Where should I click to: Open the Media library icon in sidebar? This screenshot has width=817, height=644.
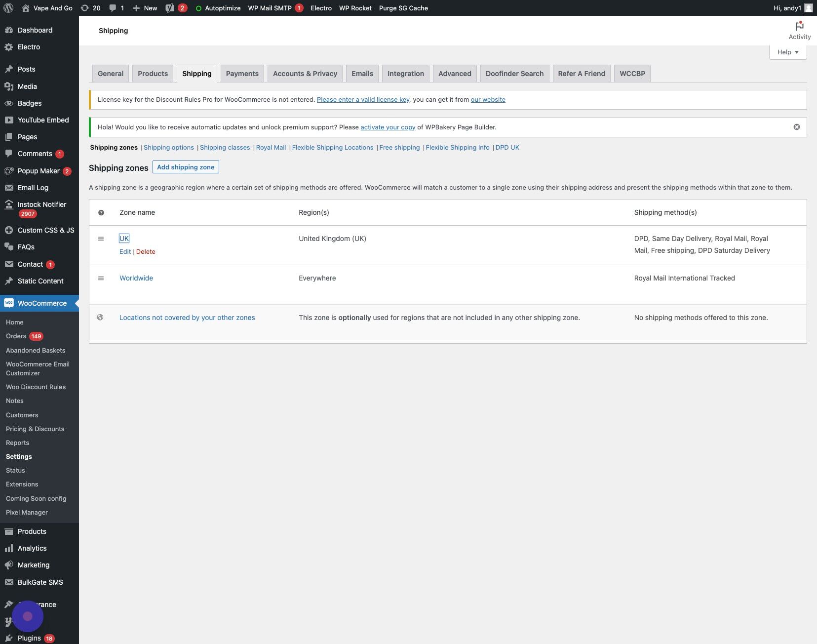click(x=9, y=86)
